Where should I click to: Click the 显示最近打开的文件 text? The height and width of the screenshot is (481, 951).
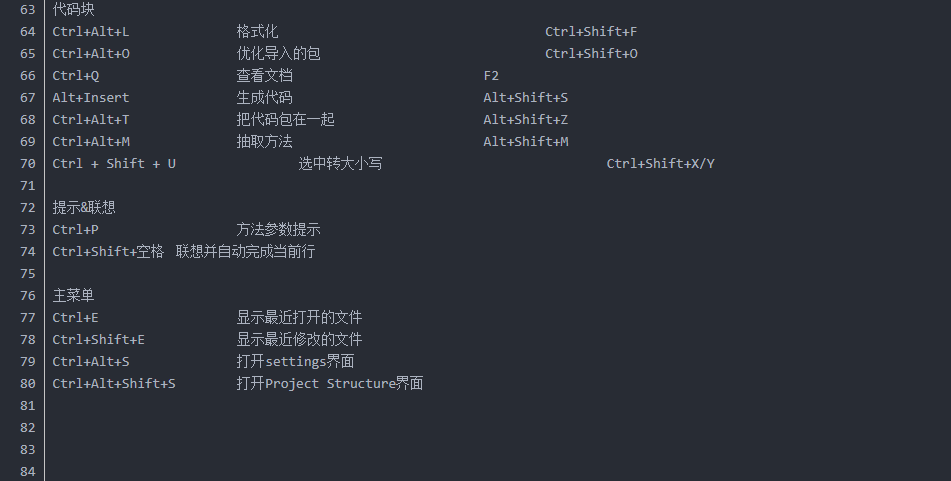pos(299,317)
